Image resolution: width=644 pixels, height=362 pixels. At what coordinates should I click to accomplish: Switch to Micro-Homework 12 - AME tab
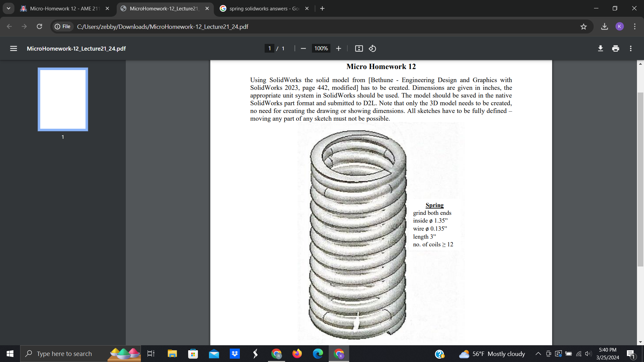(64, 8)
